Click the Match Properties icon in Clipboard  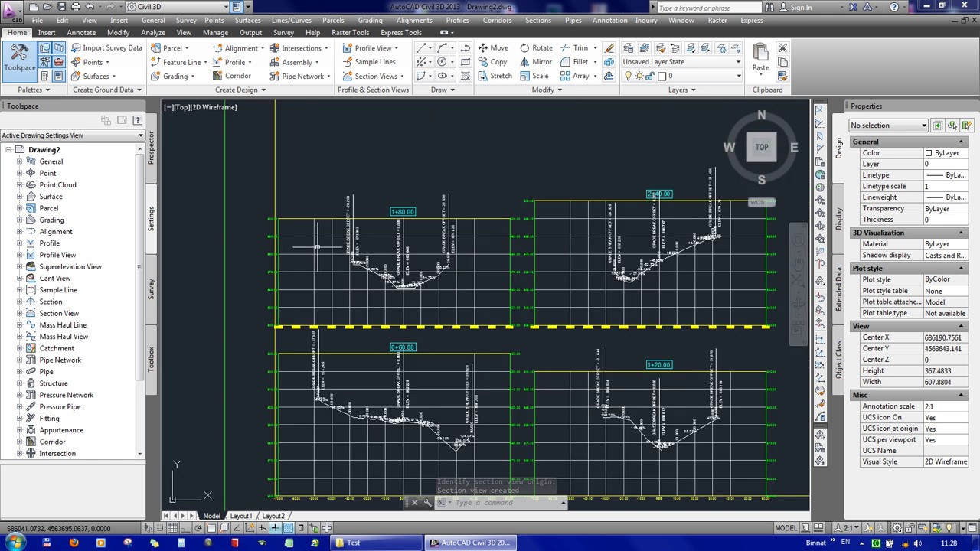coord(782,76)
